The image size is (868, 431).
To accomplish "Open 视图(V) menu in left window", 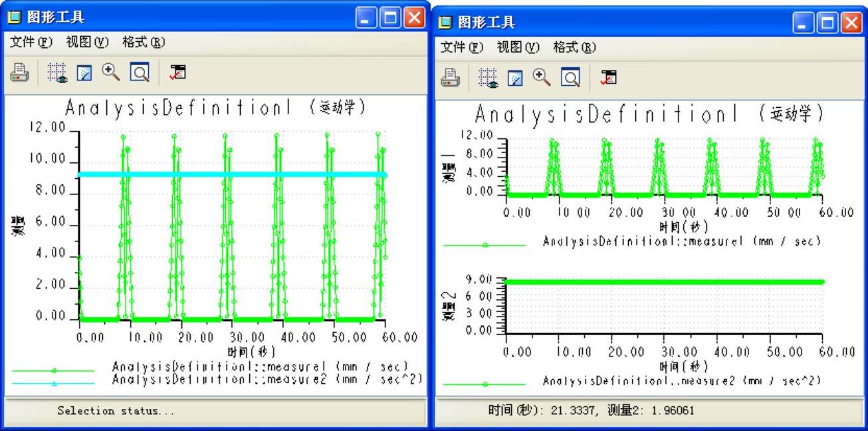I will 87,43.
